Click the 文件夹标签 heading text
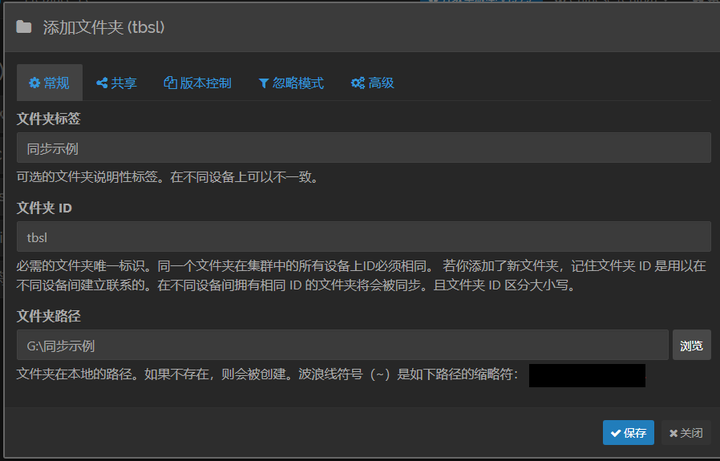Screen dimensions: 720x461 48,119
